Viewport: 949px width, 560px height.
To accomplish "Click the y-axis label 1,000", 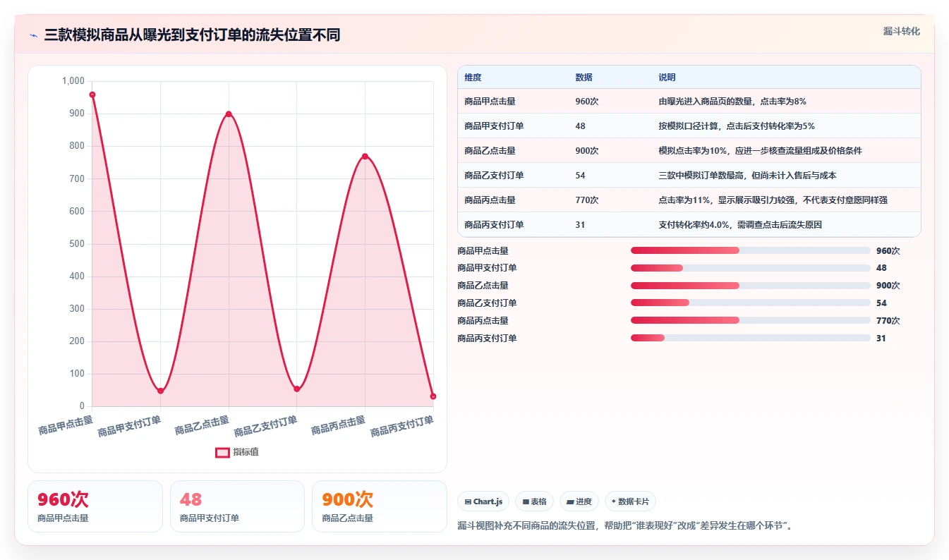I will tap(73, 81).
